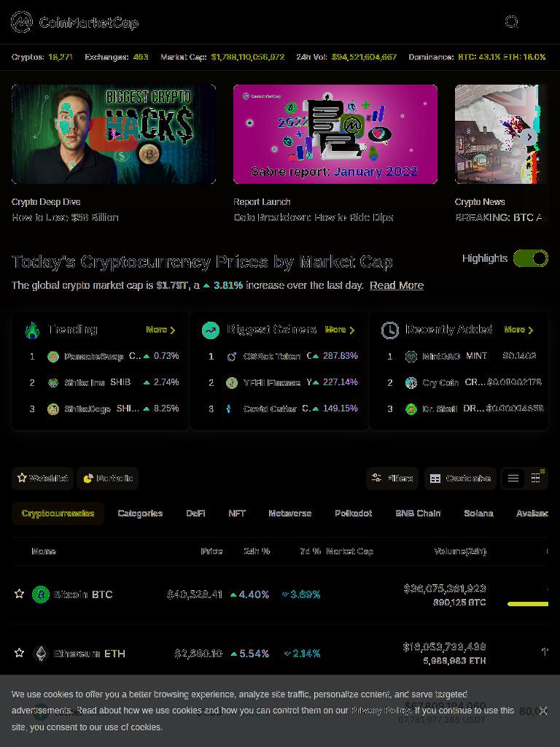Open the ShibaDoge coin icon

(x=53, y=409)
